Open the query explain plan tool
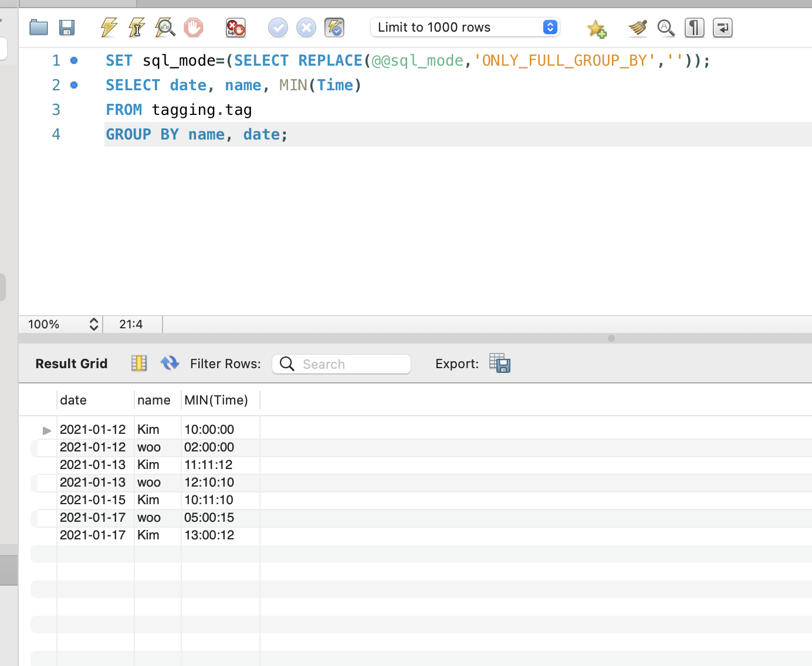 [x=165, y=28]
